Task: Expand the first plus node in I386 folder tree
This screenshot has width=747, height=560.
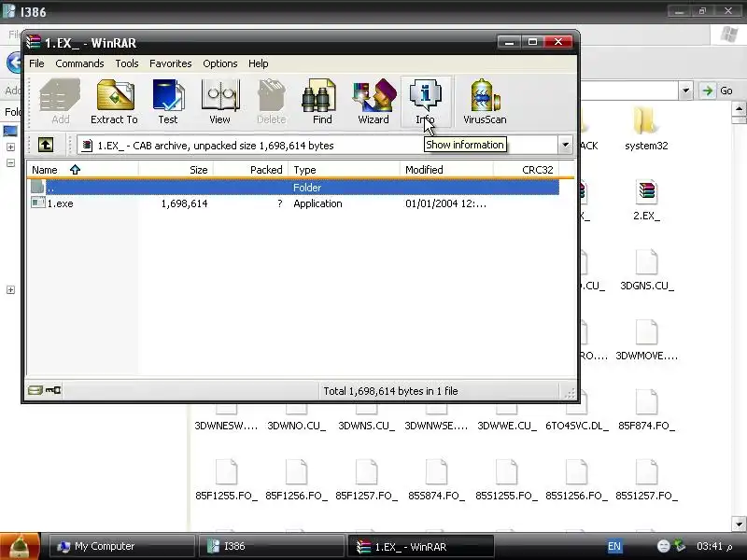Action: tap(10, 147)
